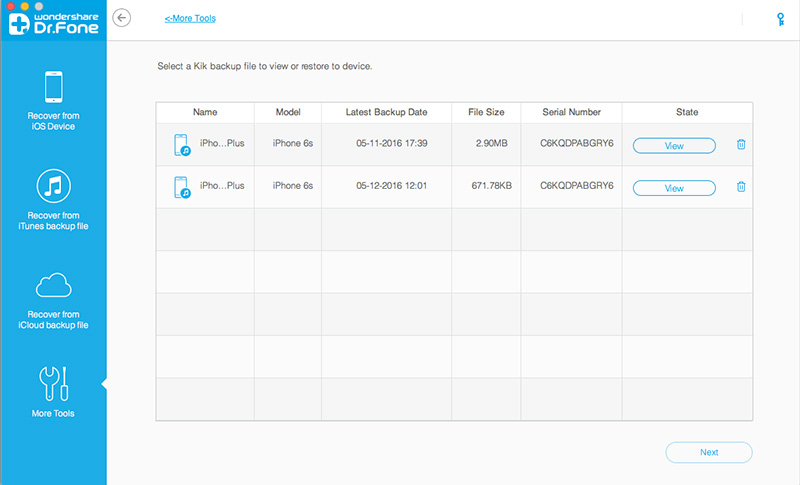Click the key registration icon
800x485 pixels.
point(780,19)
